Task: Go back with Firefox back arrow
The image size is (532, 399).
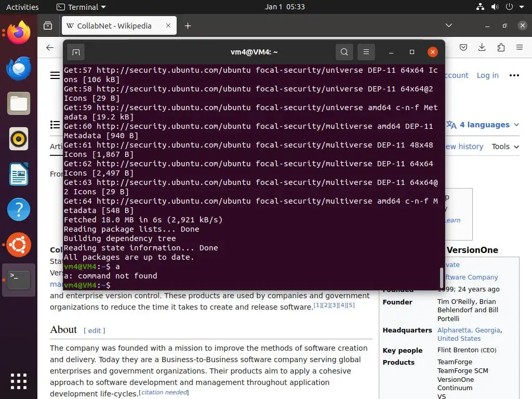Action: coord(50,47)
